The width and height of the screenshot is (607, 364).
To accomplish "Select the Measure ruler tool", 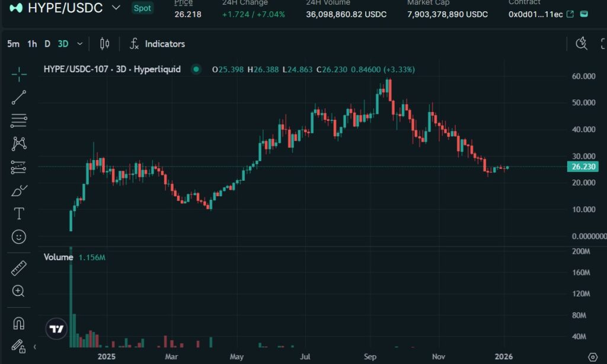I will pos(18,267).
